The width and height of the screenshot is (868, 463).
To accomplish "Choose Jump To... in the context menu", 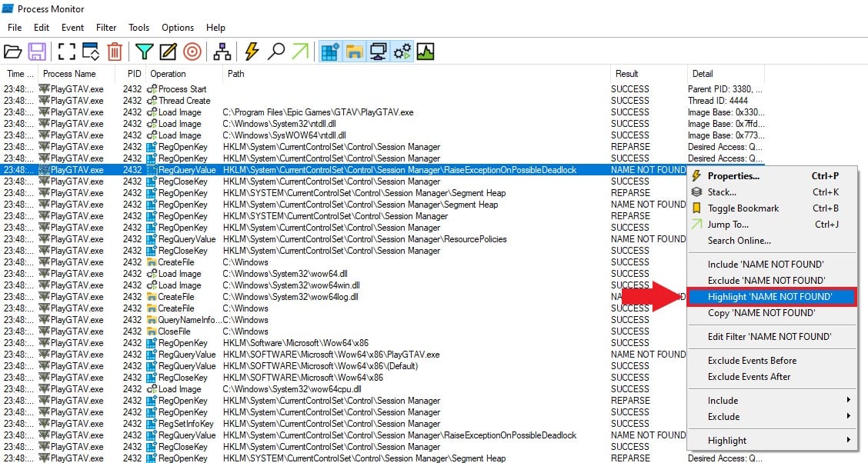I will [x=773, y=224].
